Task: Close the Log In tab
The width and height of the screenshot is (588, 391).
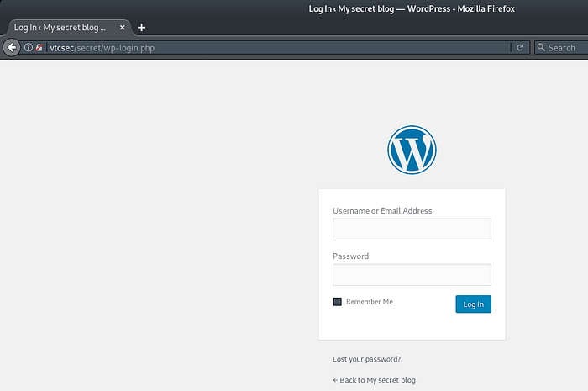Action: (123, 27)
